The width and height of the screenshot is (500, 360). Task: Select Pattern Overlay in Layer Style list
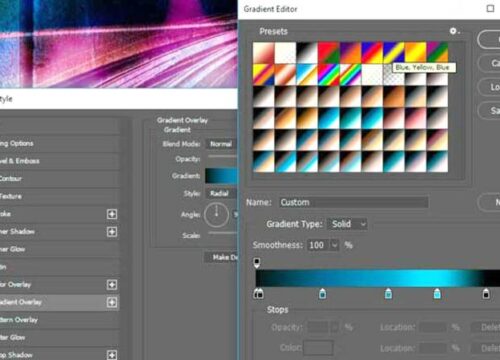coord(59,320)
